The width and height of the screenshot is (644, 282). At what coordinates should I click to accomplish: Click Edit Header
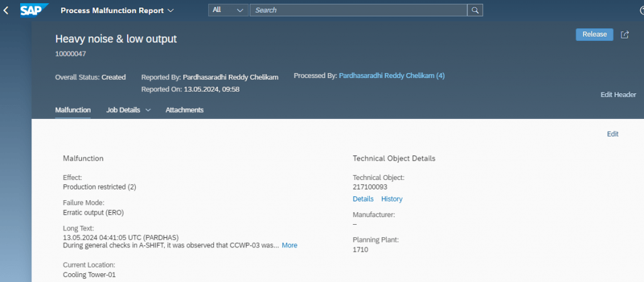coord(618,94)
